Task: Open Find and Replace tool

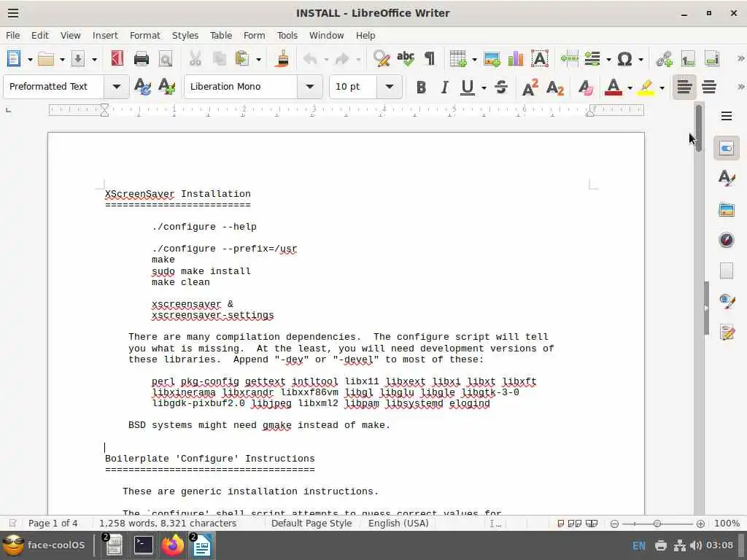Action: (x=382, y=59)
